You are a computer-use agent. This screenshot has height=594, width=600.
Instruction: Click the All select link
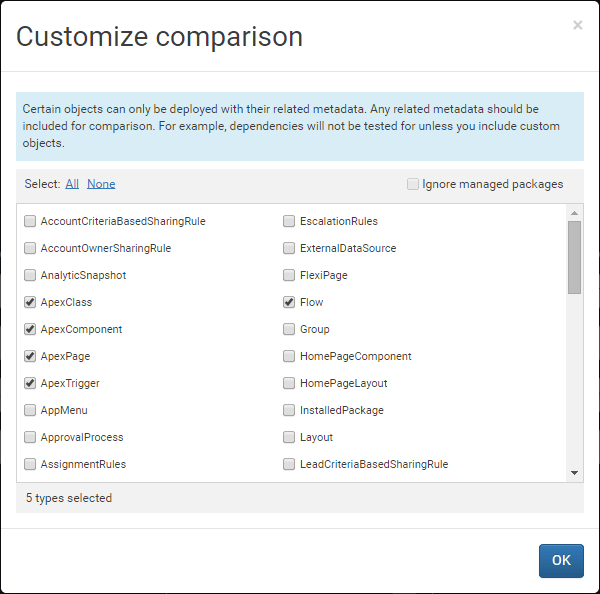(x=72, y=184)
